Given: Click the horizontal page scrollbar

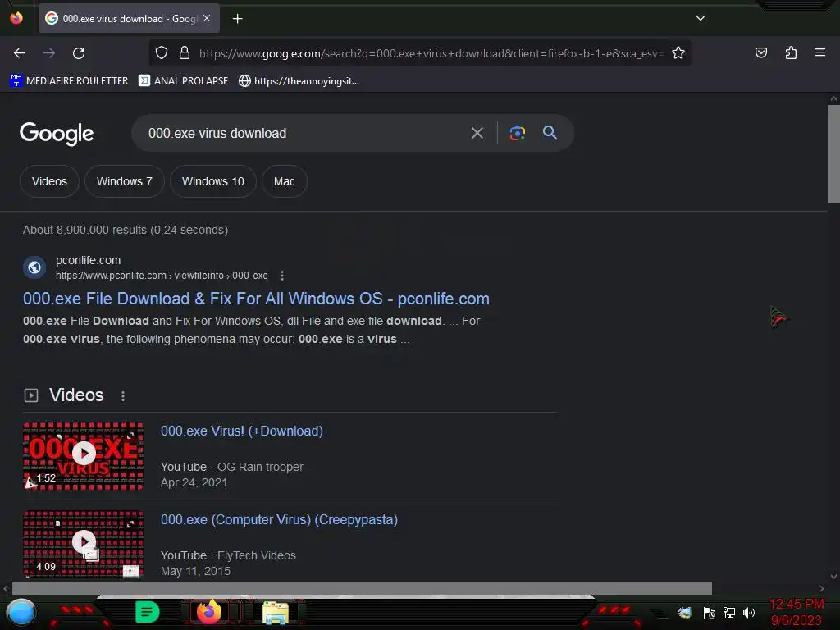Looking at the screenshot, I should [x=362, y=589].
